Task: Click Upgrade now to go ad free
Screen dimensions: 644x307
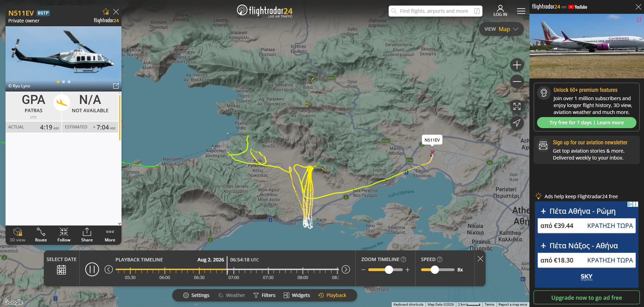Action: coord(586,298)
